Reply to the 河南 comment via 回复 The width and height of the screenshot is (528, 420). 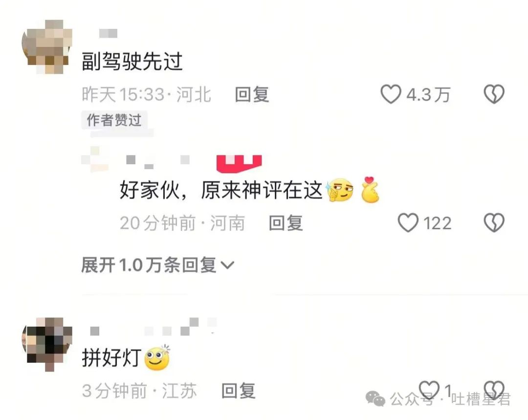(x=286, y=223)
